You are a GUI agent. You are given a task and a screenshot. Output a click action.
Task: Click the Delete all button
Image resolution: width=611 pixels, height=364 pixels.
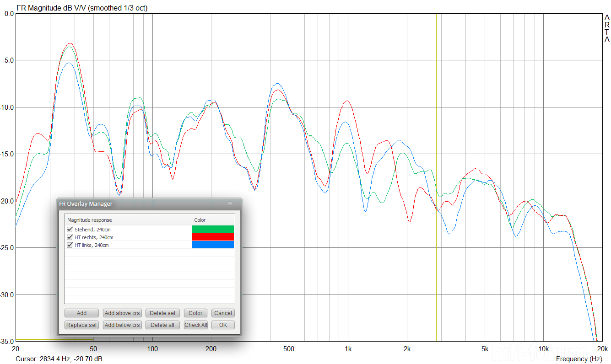coord(162,325)
